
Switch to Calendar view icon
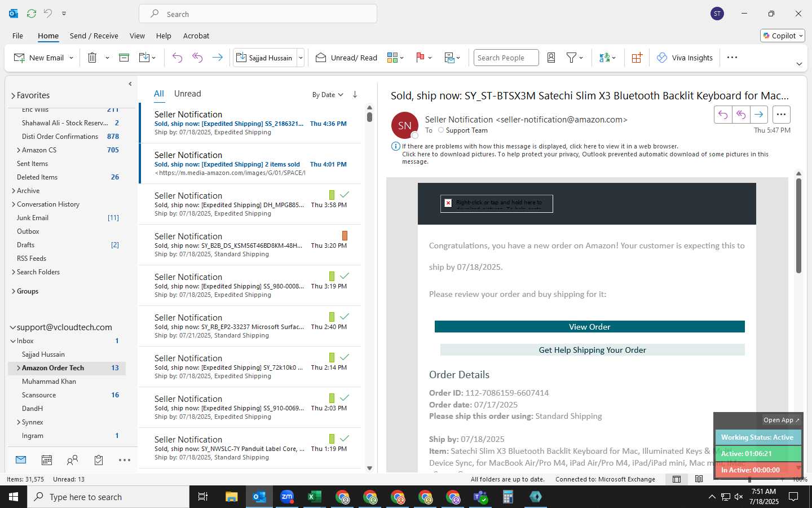47,460
